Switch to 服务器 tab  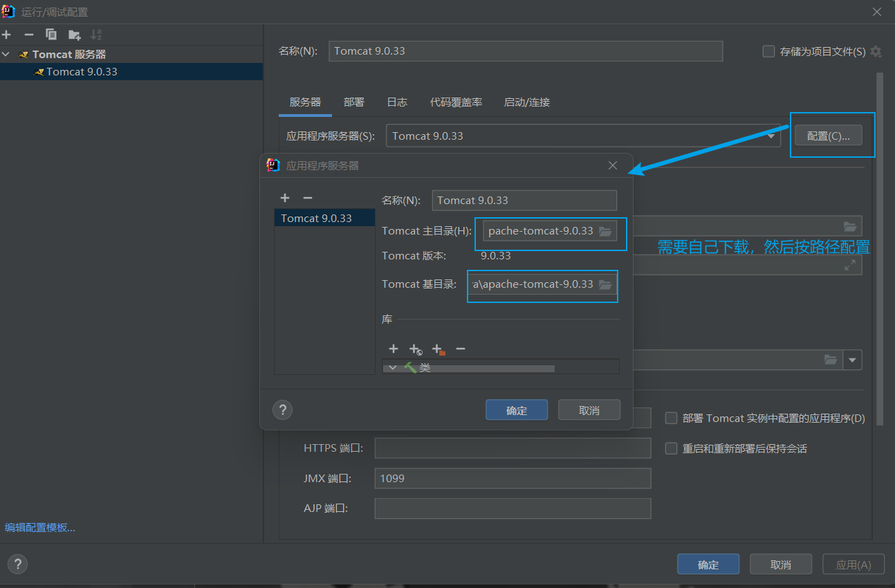tap(305, 102)
